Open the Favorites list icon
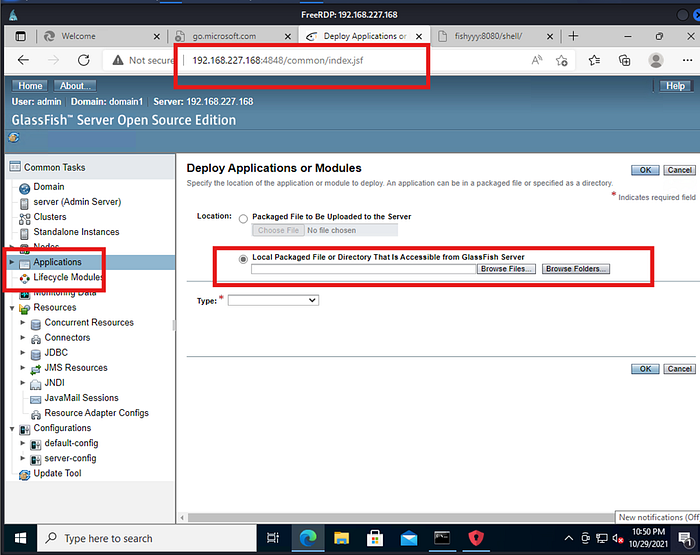The height and width of the screenshot is (555, 700). point(594,60)
